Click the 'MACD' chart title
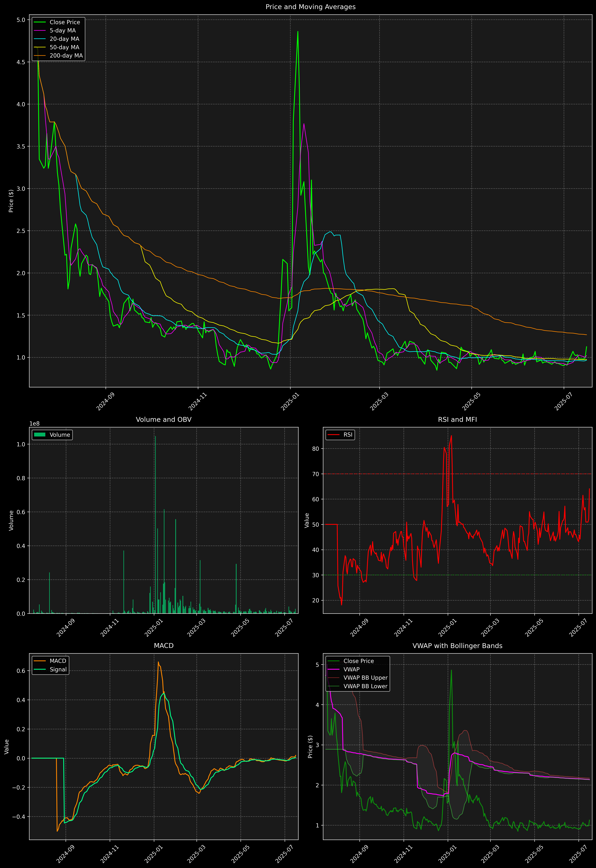 click(164, 646)
